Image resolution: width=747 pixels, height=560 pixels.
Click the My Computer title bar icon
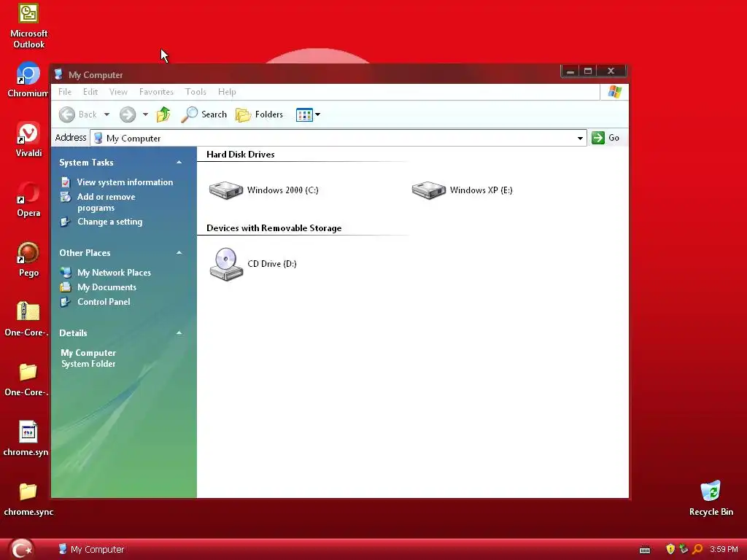tap(58, 74)
